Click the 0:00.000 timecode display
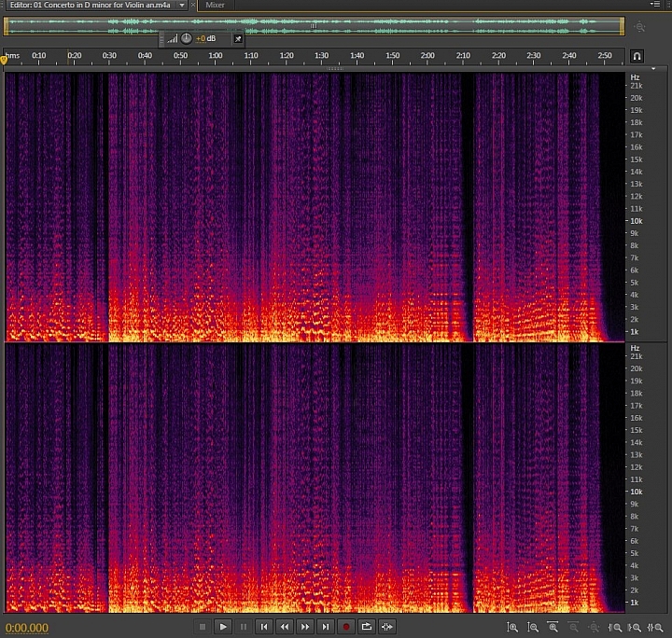 pyautogui.click(x=26, y=628)
